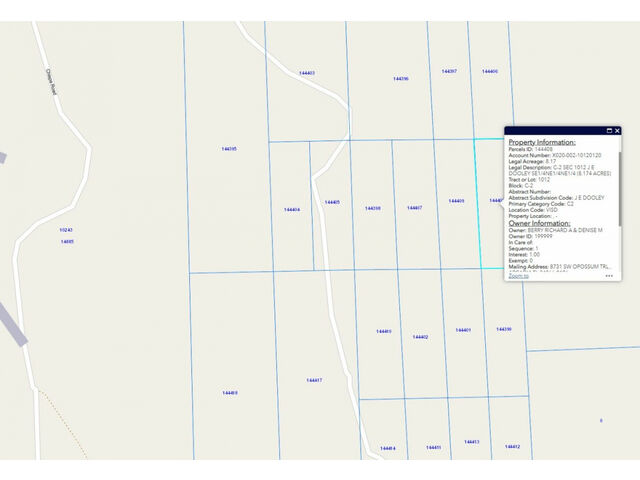Click parcel 144396 label
Viewport: 640px width, 480px height.
point(400,78)
